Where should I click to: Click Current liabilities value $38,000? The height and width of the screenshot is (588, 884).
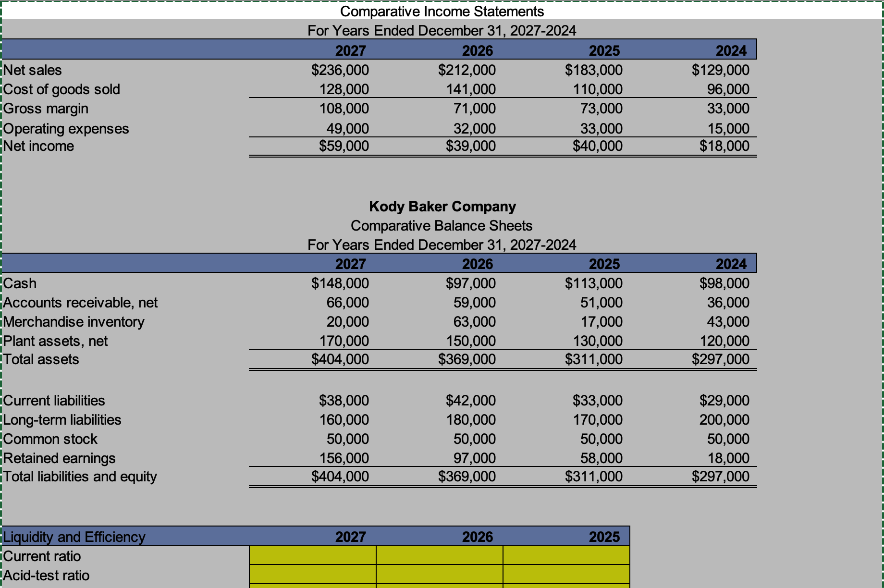(x=344, y=401)
